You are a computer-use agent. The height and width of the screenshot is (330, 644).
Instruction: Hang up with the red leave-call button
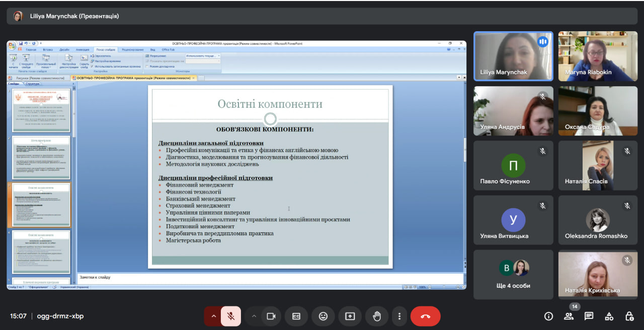[x=425, y=316]
